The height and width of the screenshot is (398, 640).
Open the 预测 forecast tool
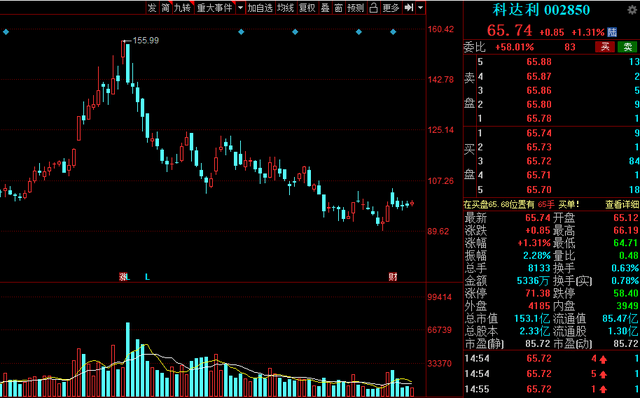pyautogui.click(x=356, y=8)
